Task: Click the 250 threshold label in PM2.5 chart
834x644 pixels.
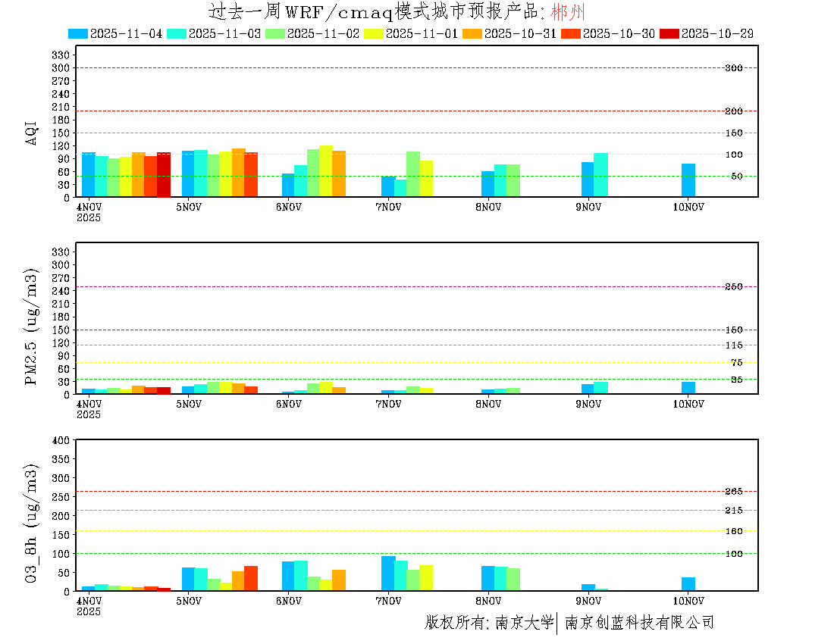Action: pyautogui.click(x=733, y=286)
